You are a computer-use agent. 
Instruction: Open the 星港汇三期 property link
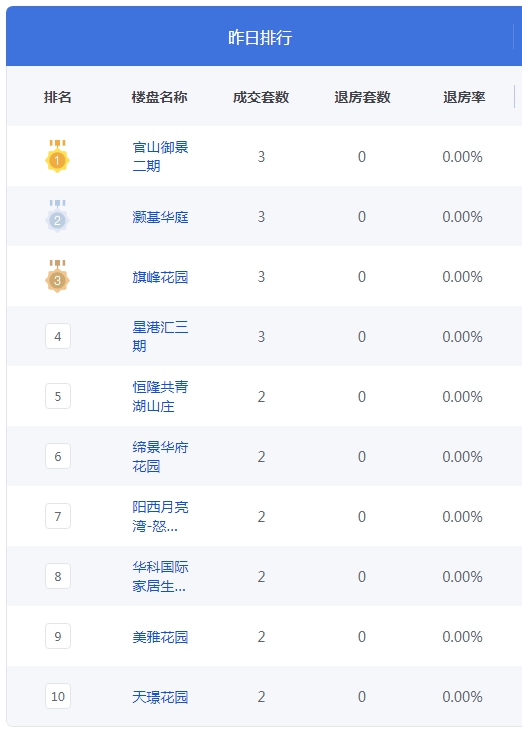pos(160,337)
